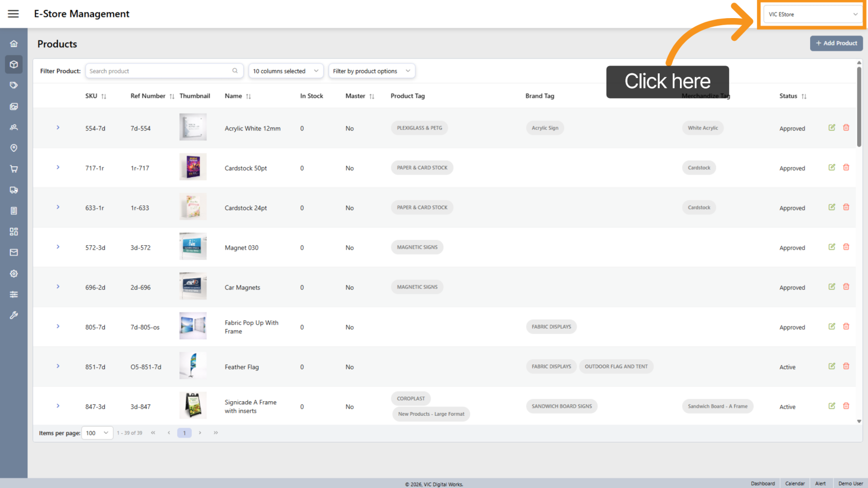The height and width of the screenshot is (488, 868).
Task: Click the wrench tools sidebar icon
Action: (14, 315)
